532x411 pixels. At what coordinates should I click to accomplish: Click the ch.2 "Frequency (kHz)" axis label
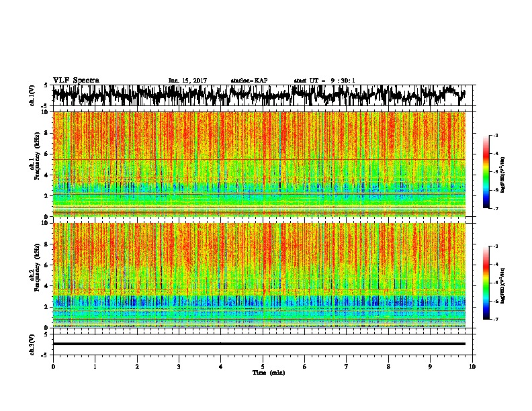tap(37, 267)
